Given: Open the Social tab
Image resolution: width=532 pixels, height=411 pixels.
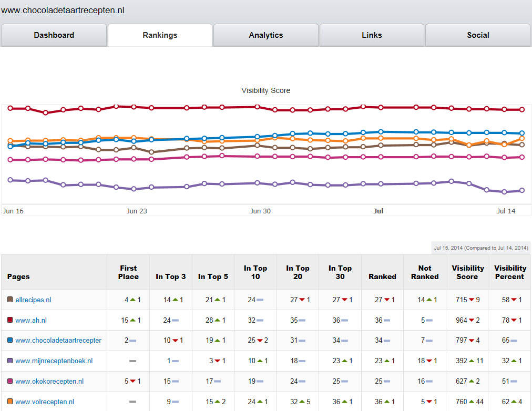Looking at the screenshot, I should click(x=478, y=35).
